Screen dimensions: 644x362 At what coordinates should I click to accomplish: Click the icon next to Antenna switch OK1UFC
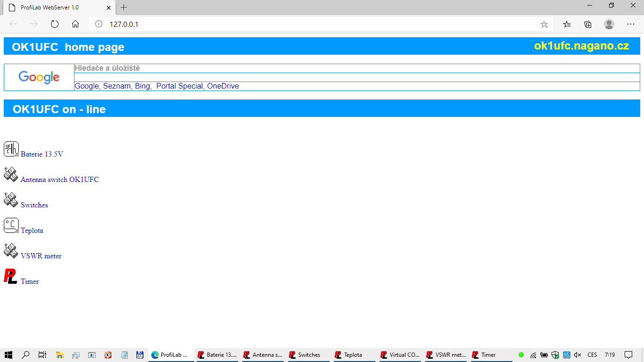point(11,174)
